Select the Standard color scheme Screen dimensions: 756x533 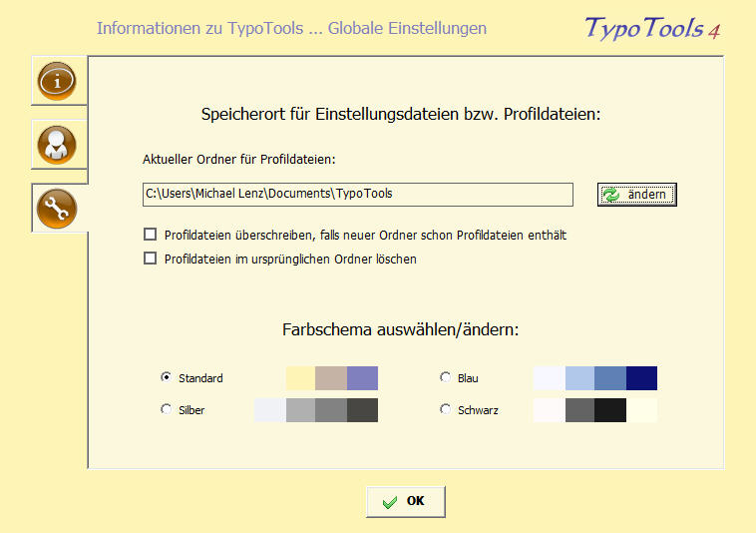[x=166, y=377]
